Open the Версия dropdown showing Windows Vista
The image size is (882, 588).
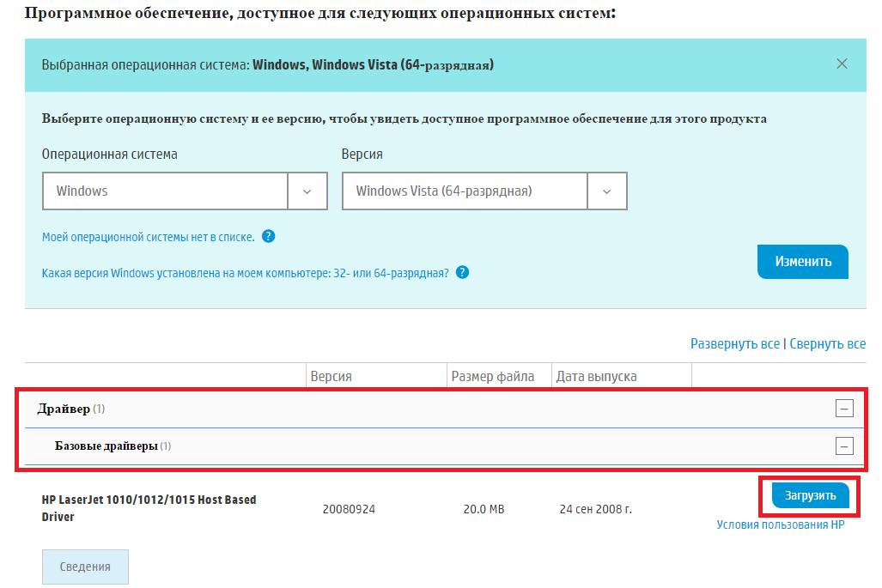point(465,191)
